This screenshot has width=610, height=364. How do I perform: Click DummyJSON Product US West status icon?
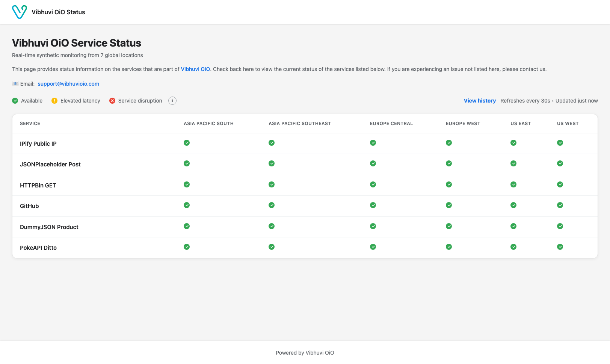tap(560, 226)
